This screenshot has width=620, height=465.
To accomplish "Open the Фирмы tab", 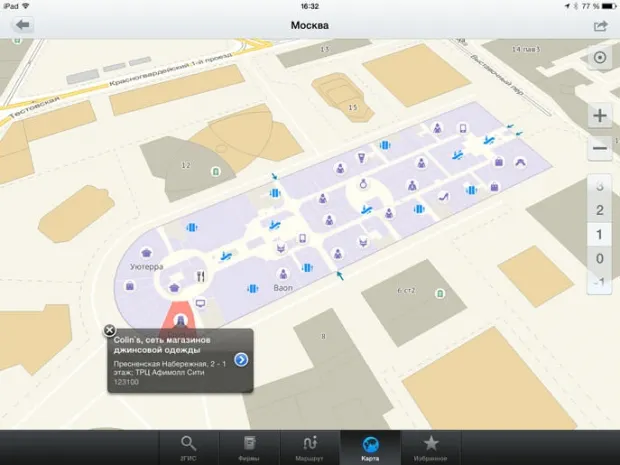I will click(248, 447).
